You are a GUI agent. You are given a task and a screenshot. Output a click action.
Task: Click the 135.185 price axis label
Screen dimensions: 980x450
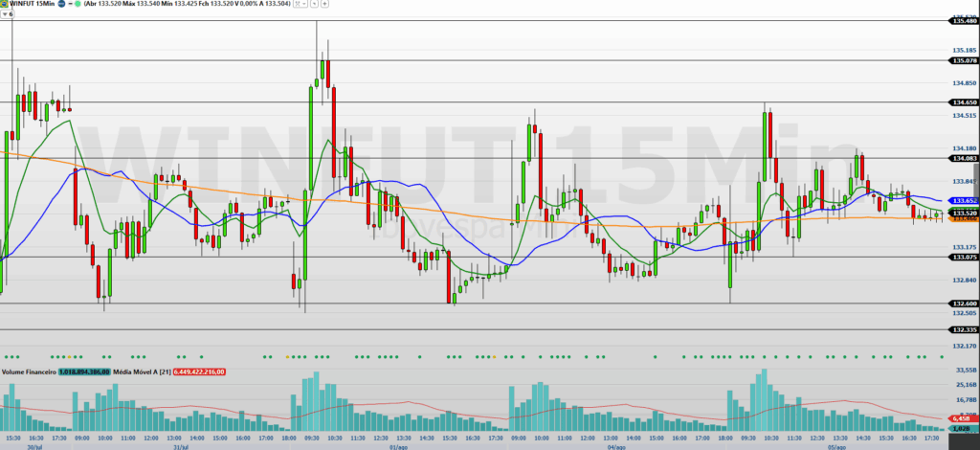pyautogui.click(x=965, y=50)
